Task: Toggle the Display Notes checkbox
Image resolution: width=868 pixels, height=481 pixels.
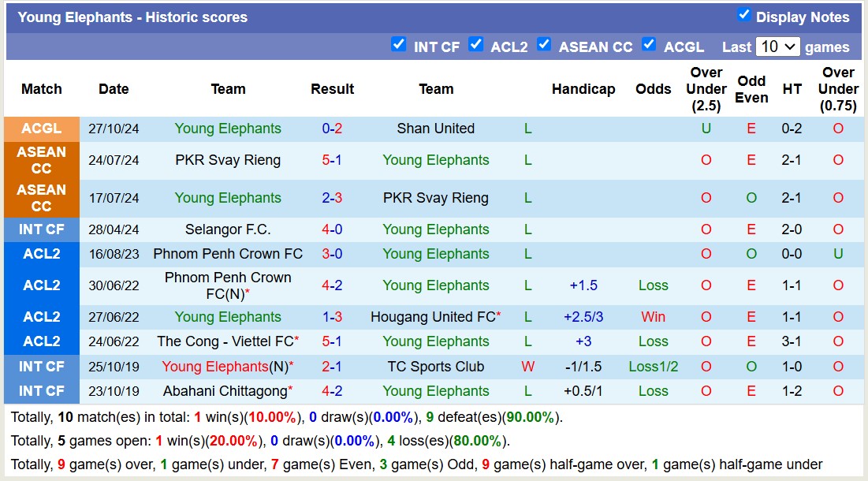Action: coord(742,17)
